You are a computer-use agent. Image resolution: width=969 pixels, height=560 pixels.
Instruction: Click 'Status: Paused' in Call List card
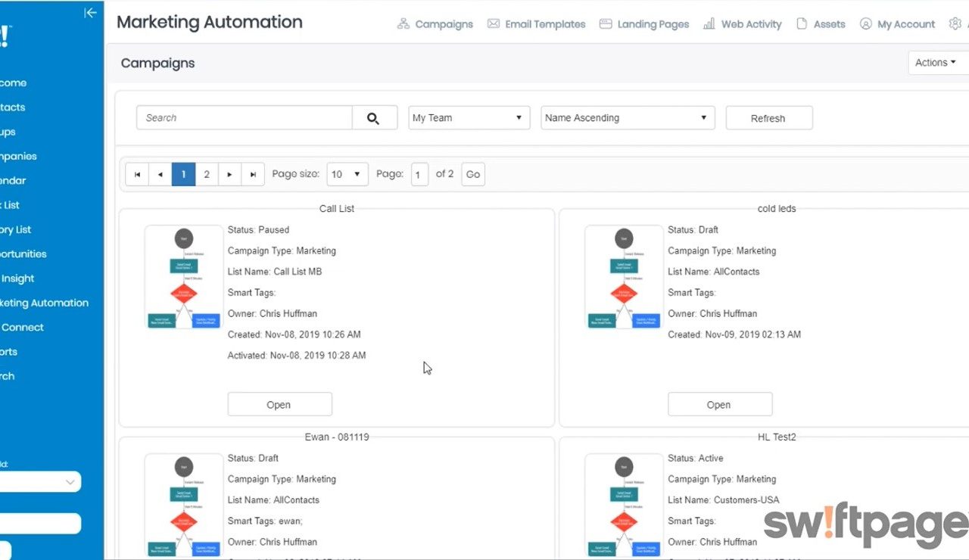(x=258, y=229)
